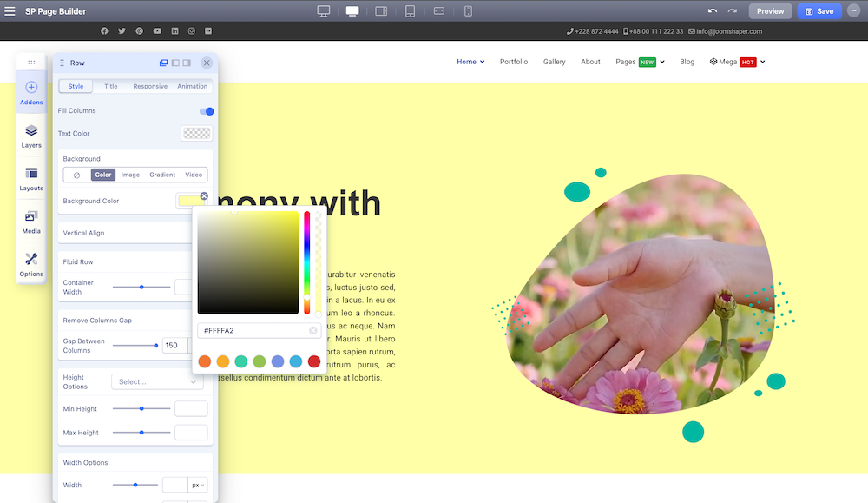This screenshot has height=503, width=868.
Task: Select Gradient background type
Action: tap(162, 175)
